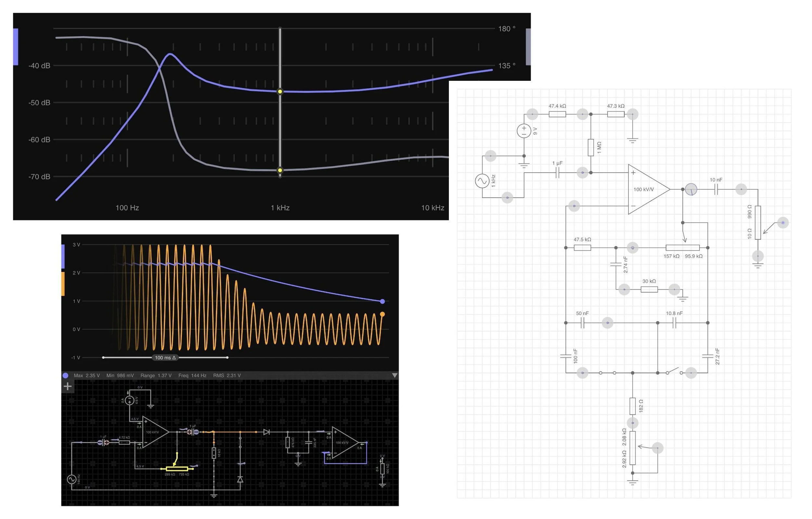
Task: Click the purple trace indicator dot in stats bar
Action: [x=65, y=376]
